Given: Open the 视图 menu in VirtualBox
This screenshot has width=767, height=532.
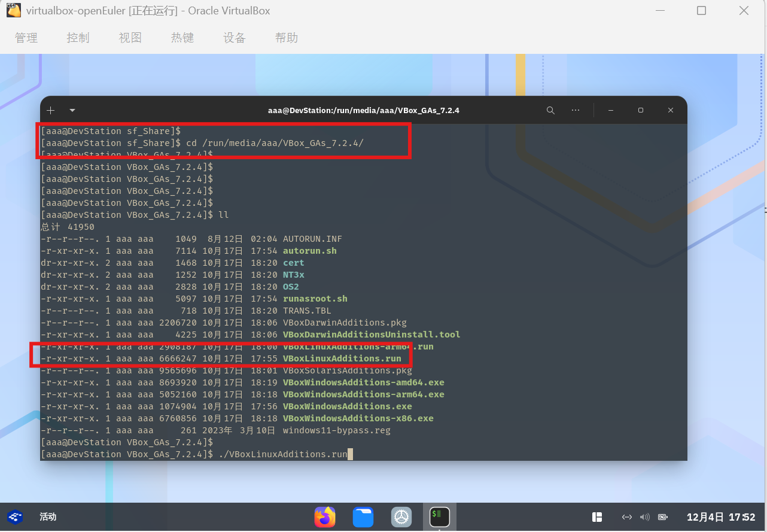Looking at the screenshot, I should point(130,38).
